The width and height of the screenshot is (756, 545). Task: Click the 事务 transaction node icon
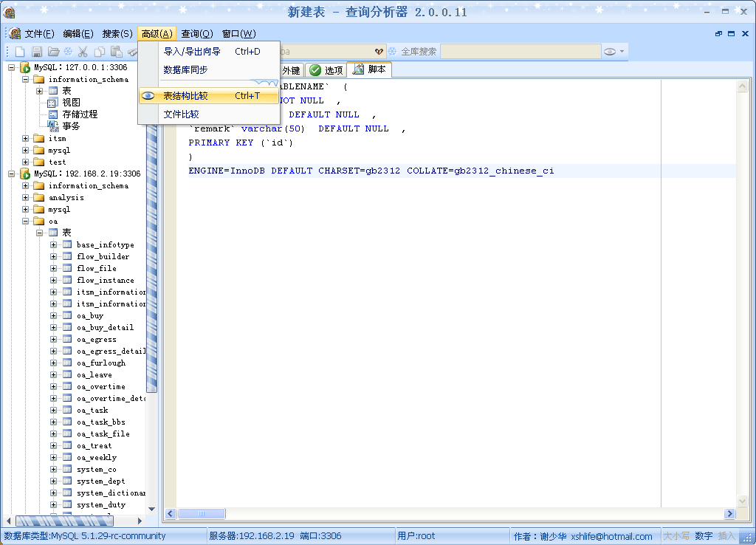coord(52,126)
